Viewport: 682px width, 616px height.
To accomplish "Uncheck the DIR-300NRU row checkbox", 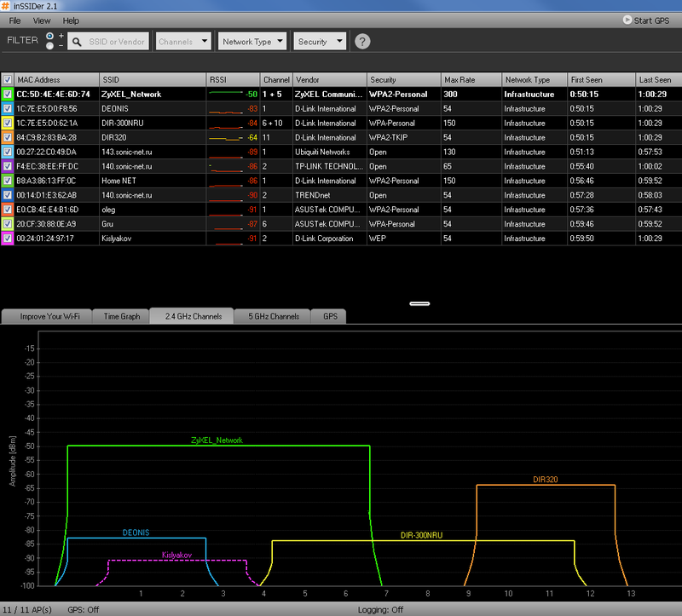I will [x=8, y=123].
